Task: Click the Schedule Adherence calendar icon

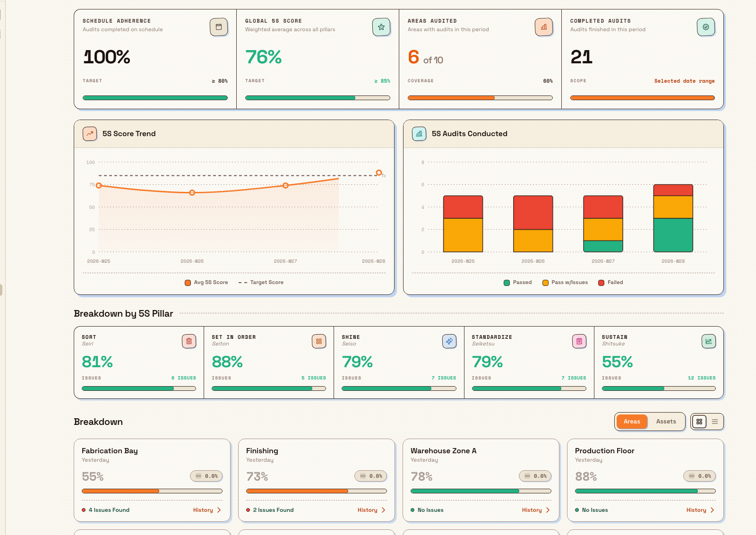Action: click(x=219, y=27)
